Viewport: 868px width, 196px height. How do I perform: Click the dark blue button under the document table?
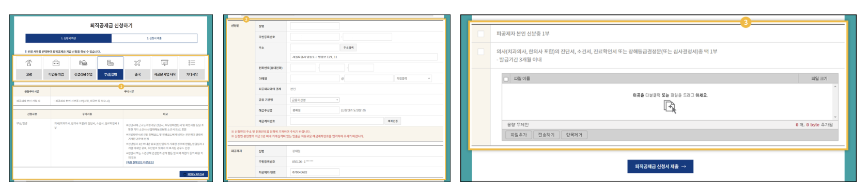coord(194,174)
